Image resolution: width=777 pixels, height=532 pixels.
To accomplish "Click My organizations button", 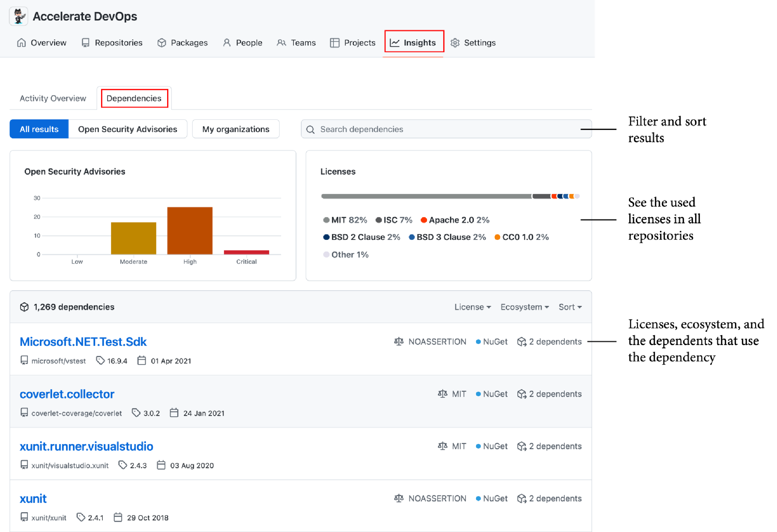I will 236,129.
